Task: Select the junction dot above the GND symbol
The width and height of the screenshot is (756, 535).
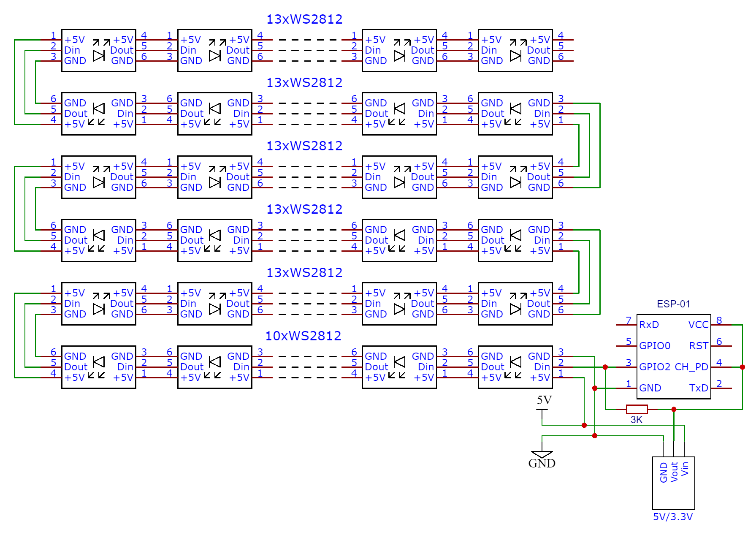Action: tap(595, 435)
